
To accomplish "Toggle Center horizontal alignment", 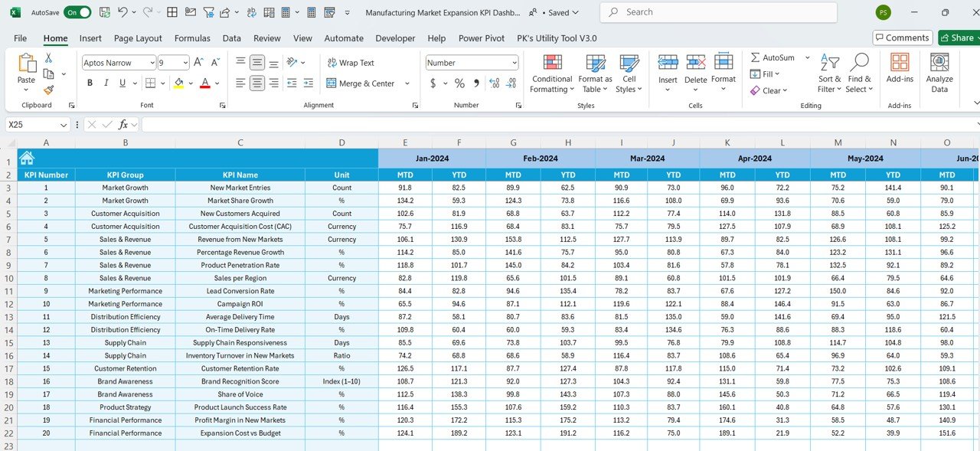I will click(257, 83).
